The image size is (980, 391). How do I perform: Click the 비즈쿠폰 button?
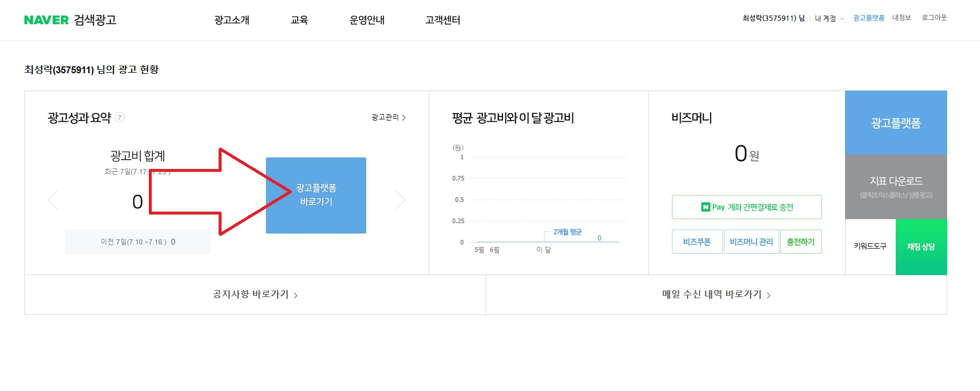tap(697, 242)
